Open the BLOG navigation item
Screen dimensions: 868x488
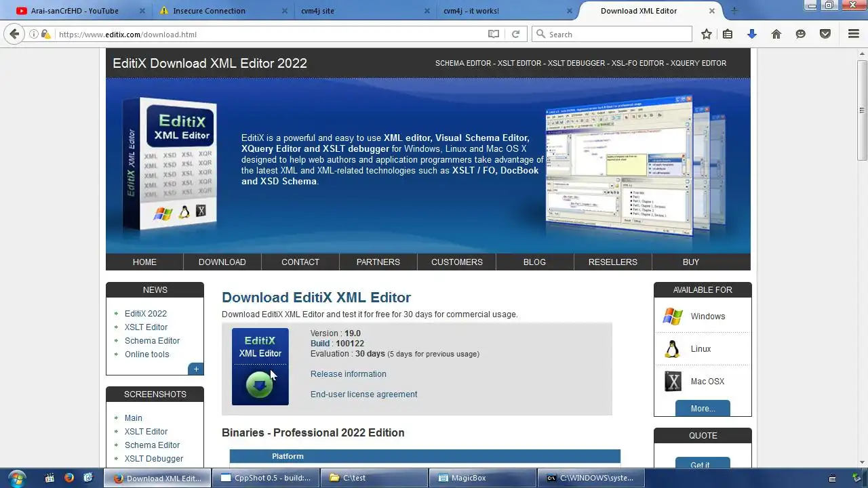click(534, 262)
